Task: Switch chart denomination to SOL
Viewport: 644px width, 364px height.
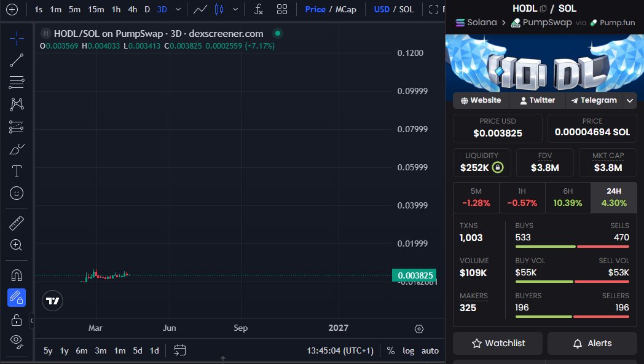Action: 407,9
